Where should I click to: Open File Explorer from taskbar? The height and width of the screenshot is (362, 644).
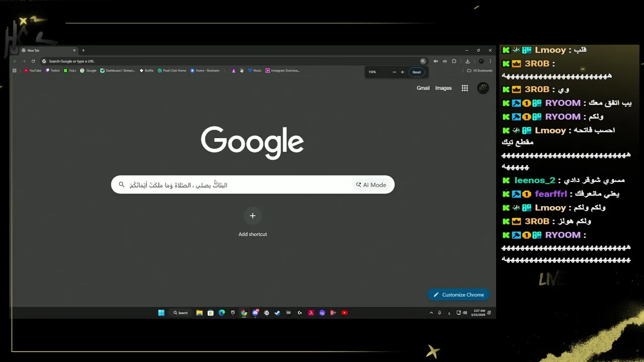click(199, 313)
